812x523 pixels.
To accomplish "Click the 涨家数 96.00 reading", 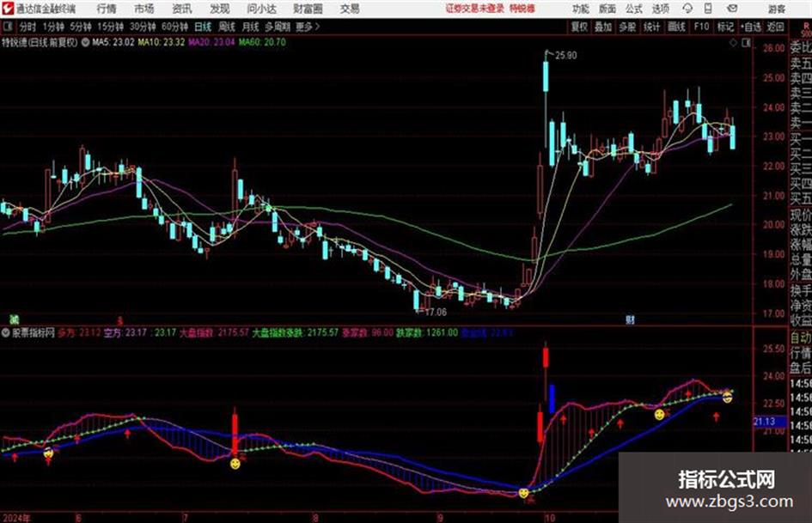I will point(368,332).
